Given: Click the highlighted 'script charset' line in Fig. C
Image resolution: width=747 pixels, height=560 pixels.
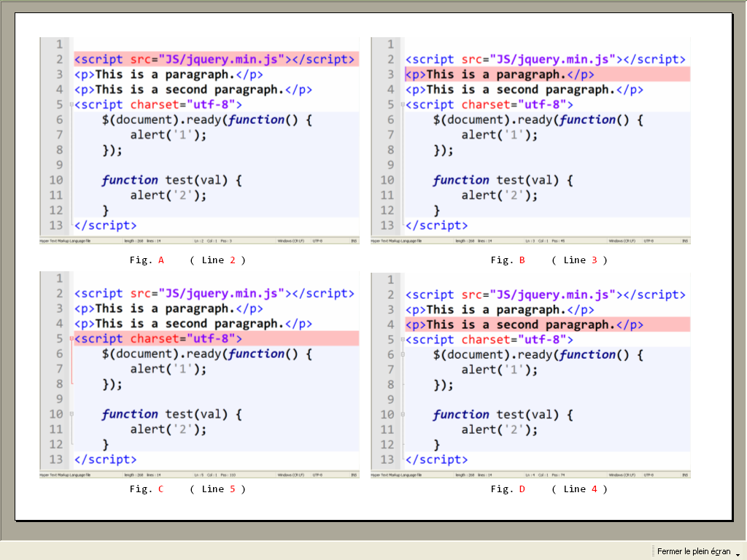Looking at the screenshot, I should point(216,338).
